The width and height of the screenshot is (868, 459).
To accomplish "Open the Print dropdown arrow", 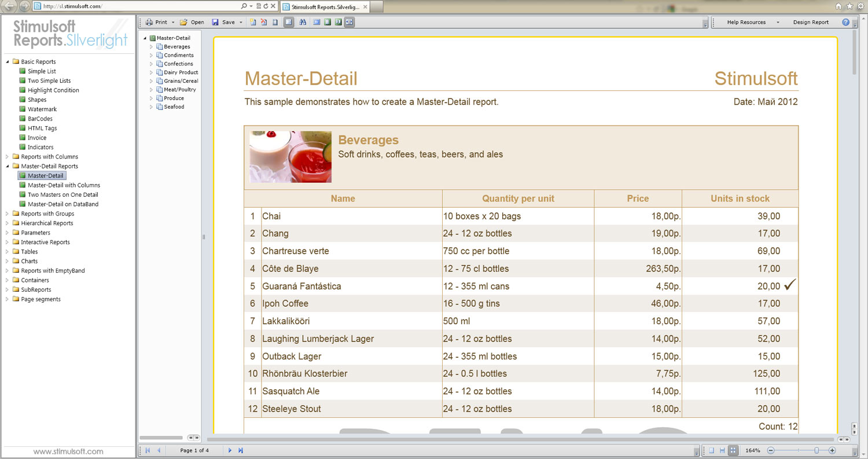I will 173,23.
